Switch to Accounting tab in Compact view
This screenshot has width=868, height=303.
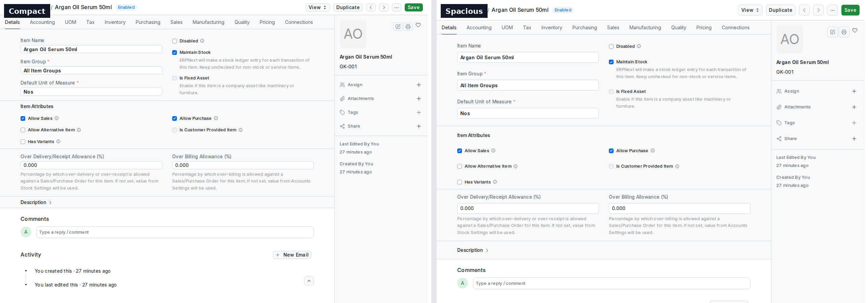(x=42, y=22)
